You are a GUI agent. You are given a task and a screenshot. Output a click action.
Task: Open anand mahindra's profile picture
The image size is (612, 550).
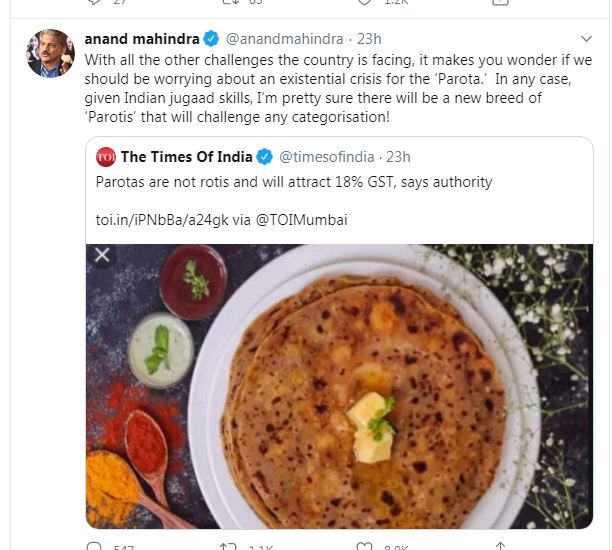[51, 53]
